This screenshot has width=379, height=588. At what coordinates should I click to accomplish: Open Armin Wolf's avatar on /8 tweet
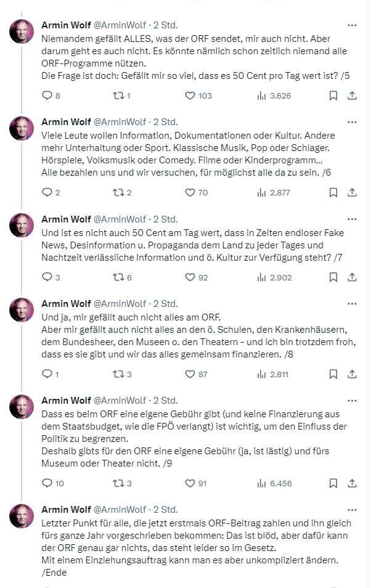click(22, 310)
